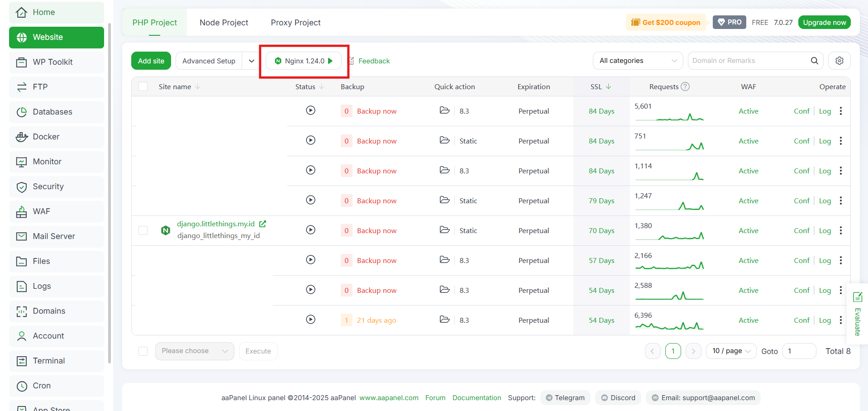Sort by SSL column arrow

coord(609,86)
